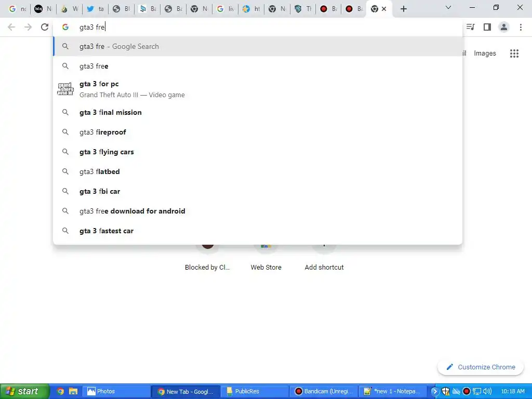Click the Bandicam red record tray icon
Image resolution: width=532 pixels, height=399 pixels.
coord(467,392)
